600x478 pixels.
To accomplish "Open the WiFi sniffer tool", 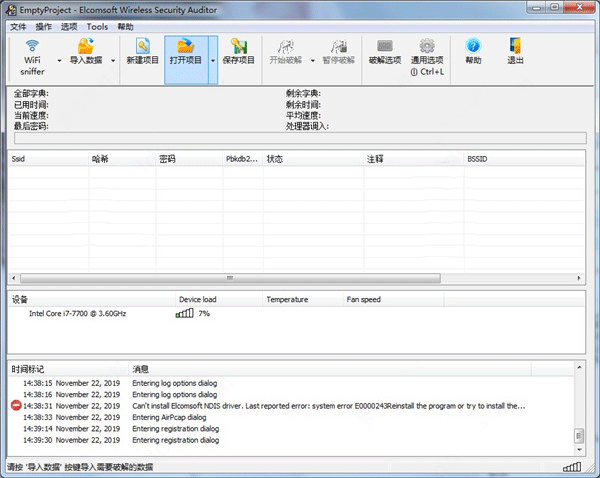I will tap(32, 57).
